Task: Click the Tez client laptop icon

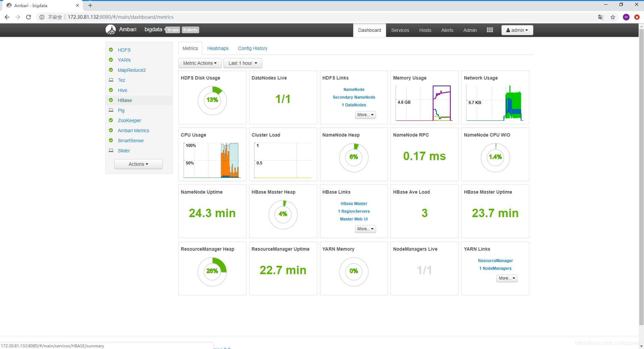Action: point(111,80)
